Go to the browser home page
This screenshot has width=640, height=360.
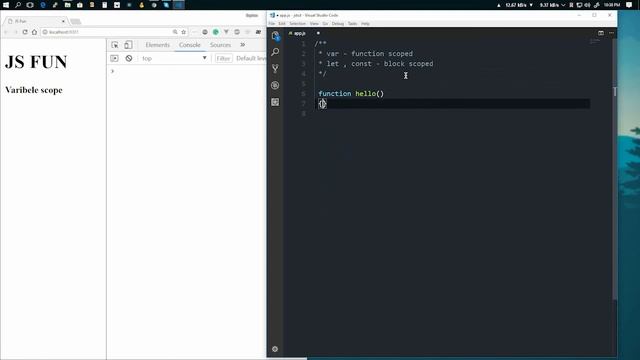coord(34,32)
